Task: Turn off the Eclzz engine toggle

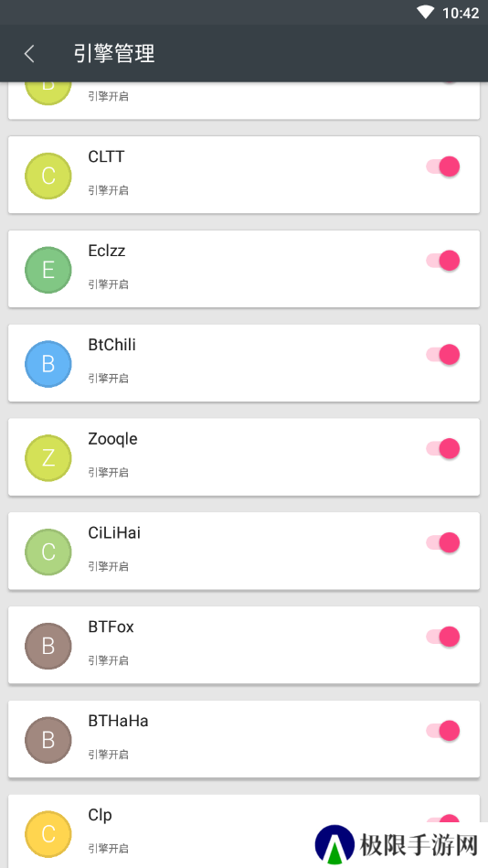Action: [x=443, y=260]
